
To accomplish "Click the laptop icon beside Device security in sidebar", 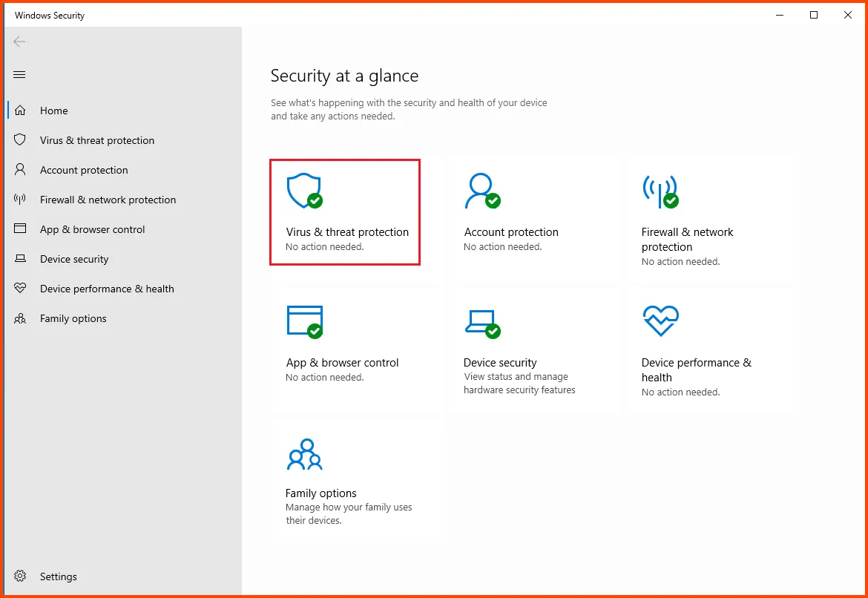I will coord(20,259).
